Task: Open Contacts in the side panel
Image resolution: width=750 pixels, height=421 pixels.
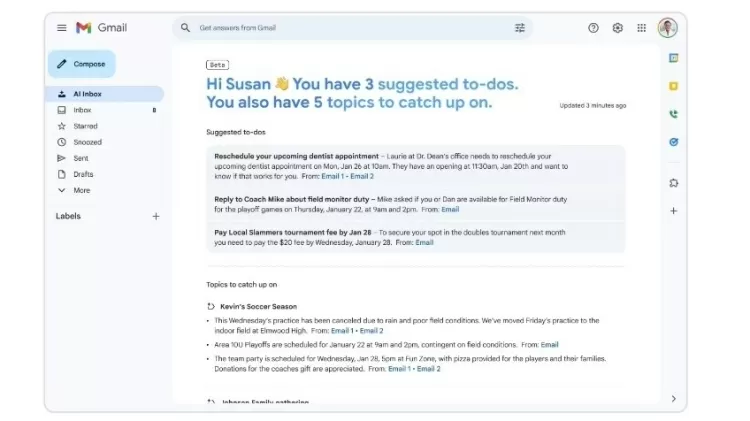Action: pos(674,114)
